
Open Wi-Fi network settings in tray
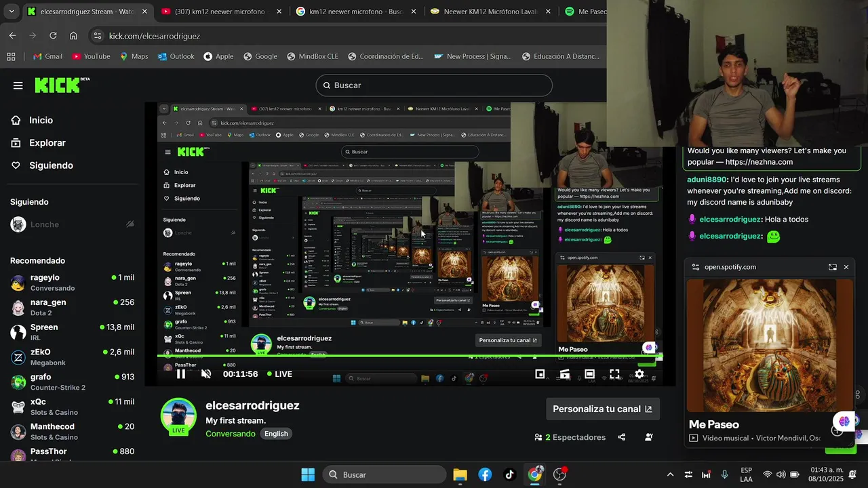coord(768,474)
